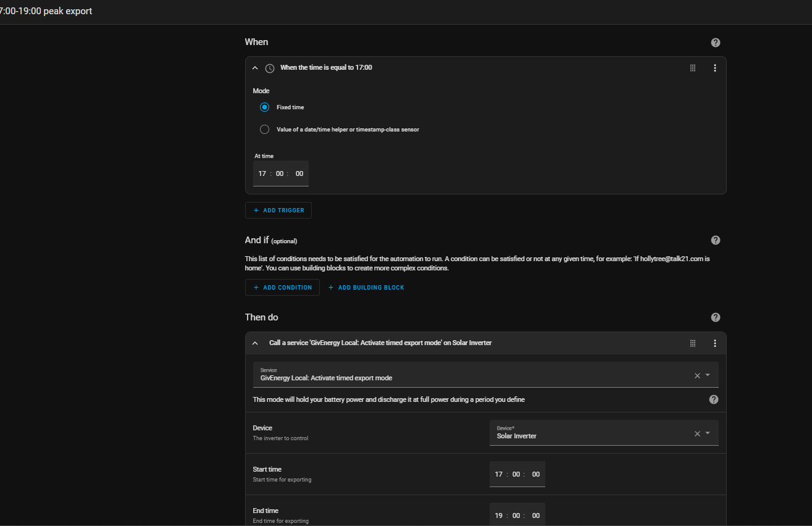This screenshot has height=526, width=812.
Task: Click the seconds field of End time
Action: tap(536, 516)
